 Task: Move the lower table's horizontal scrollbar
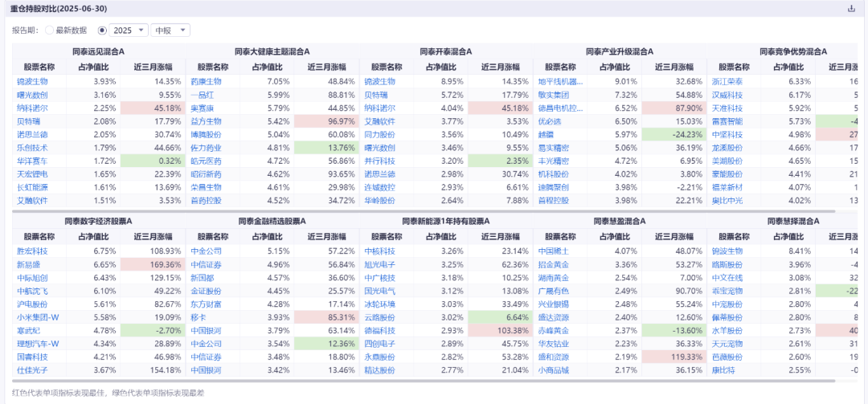tap(424, 380)
